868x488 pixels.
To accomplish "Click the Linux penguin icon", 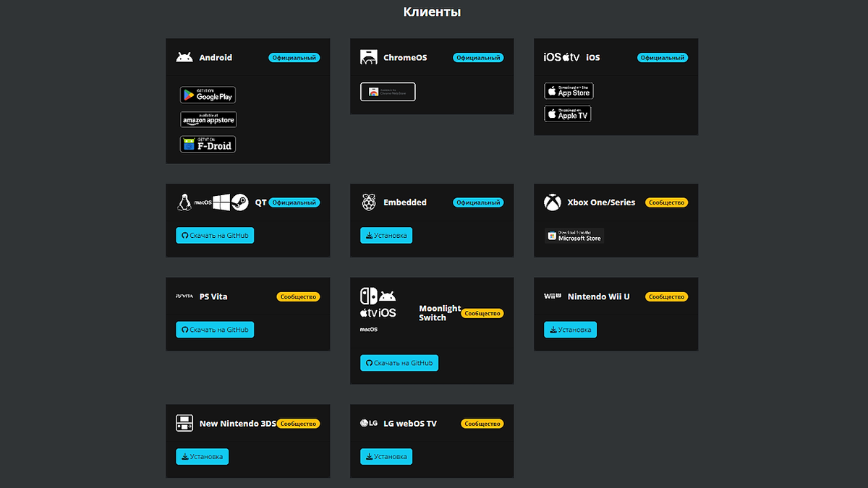I will click(x=184, y=202).
